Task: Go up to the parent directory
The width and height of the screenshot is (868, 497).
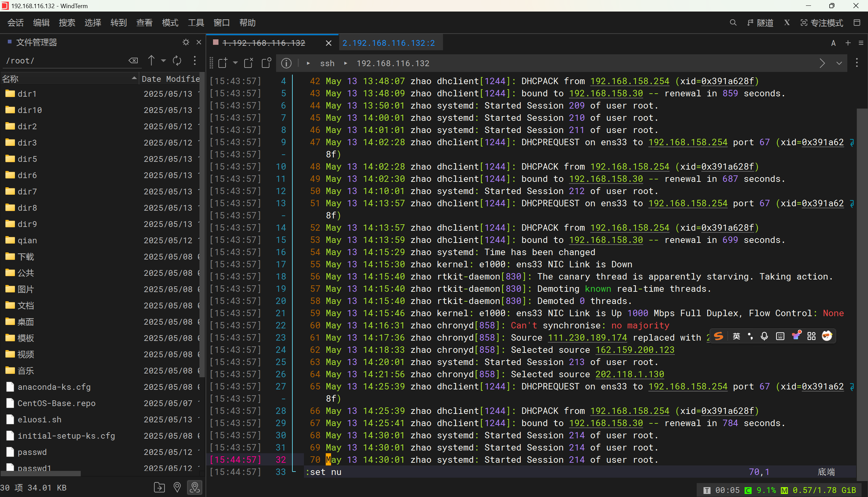Action: click(151, 61)
